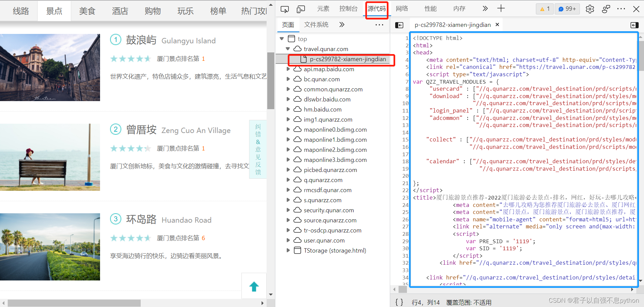Viewport: 644px width, 307px height.
Task: Open the 购物 navigation item
Action: [x=153, y=11]
